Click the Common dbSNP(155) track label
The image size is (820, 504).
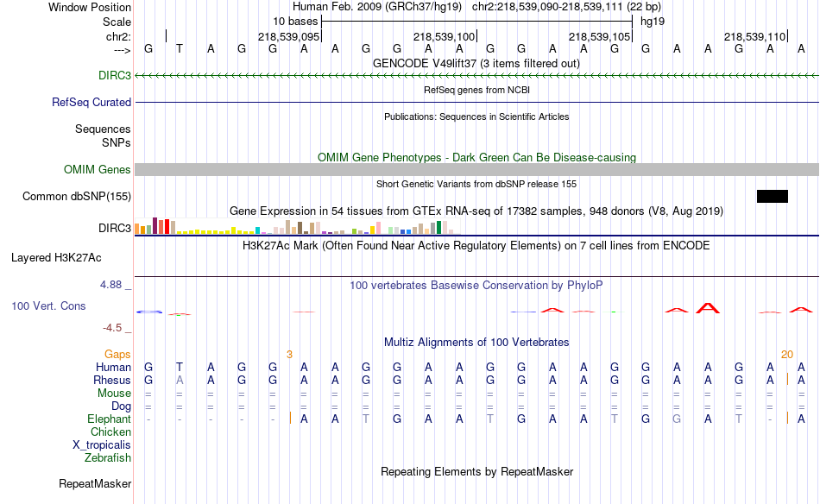coord(76,196)
